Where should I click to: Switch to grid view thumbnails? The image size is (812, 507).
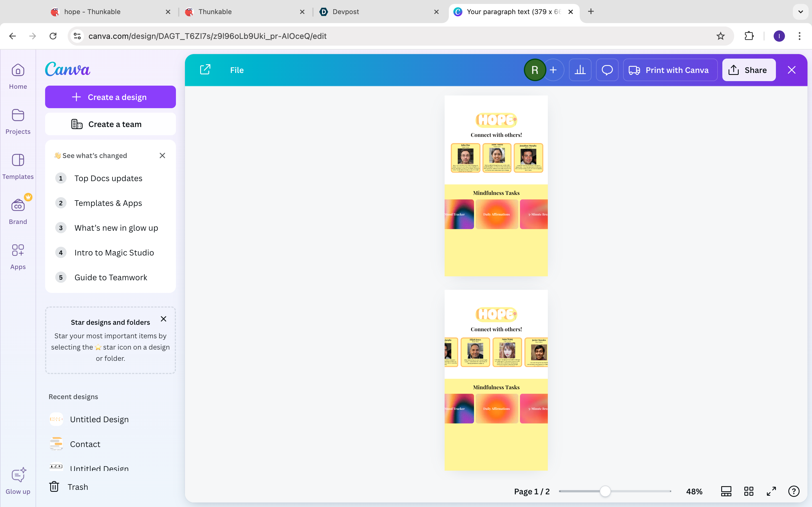(x=749, y=491)
